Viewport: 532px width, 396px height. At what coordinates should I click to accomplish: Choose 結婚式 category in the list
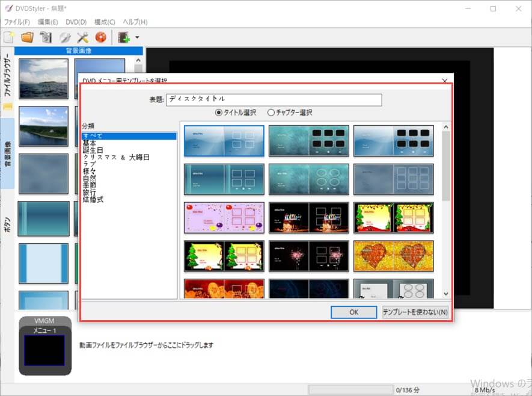pyautogui.click(x=93, y=199)
